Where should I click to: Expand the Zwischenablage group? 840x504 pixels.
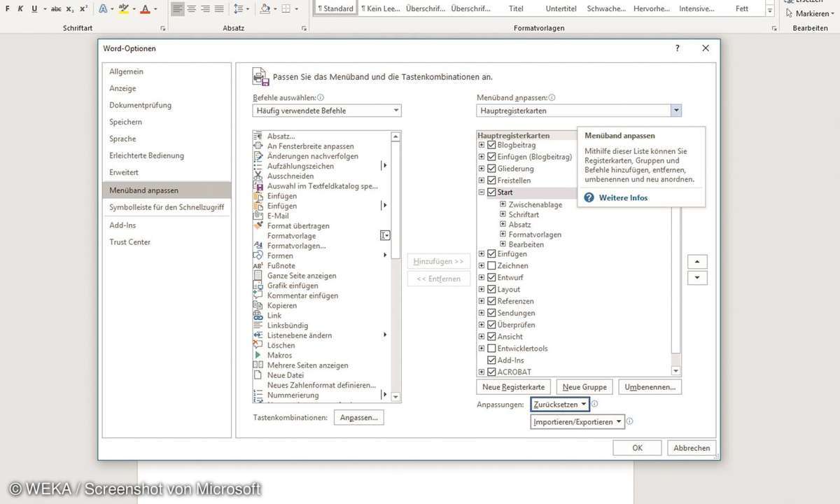point(503,204)
